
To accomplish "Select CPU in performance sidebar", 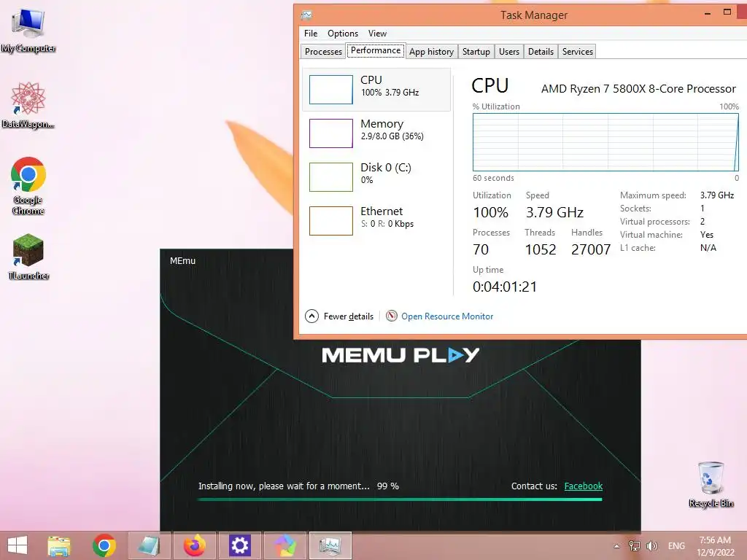I will tap(376, 90).
